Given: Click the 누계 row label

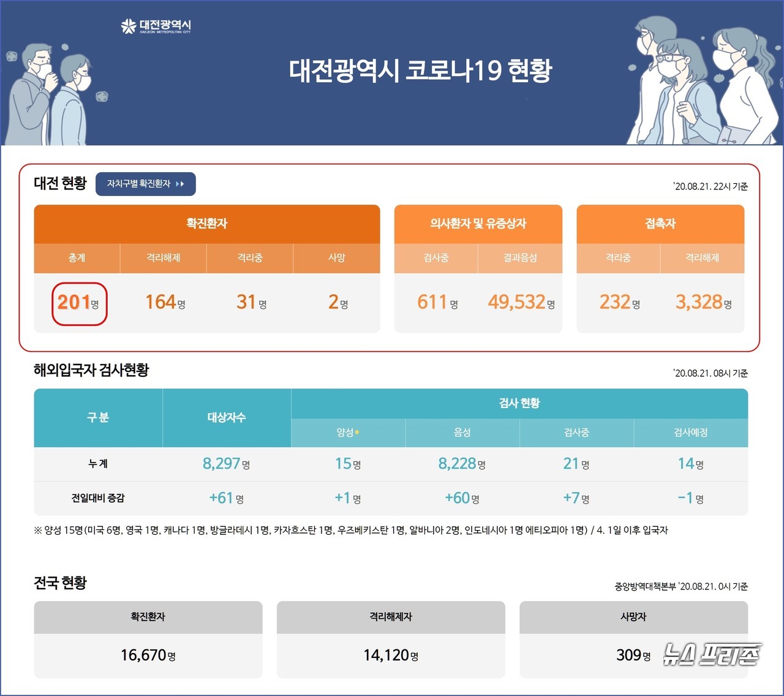Looking at the screenshot, I should point(98,464).
